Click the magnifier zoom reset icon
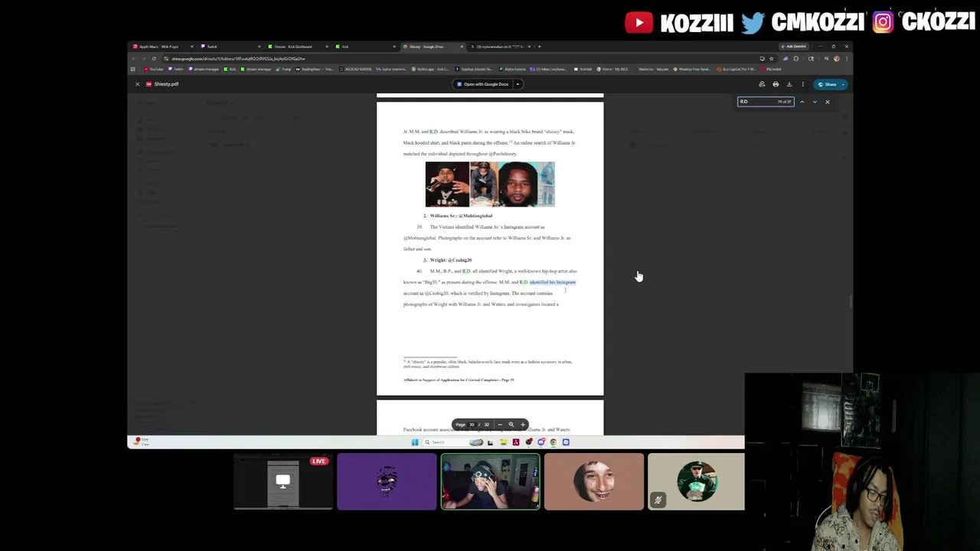The image size is (980, 551). tap(511, 425)
